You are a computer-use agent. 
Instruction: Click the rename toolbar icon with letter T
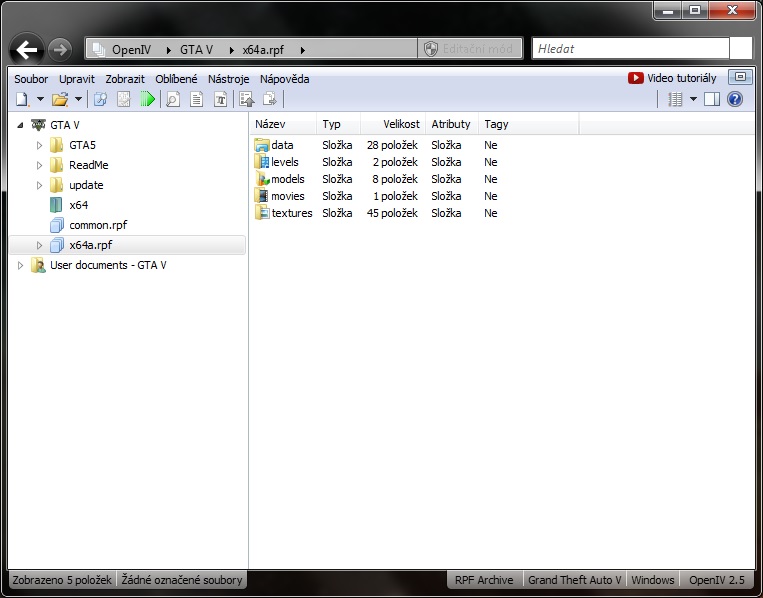pyautogui.click(x=221, y=99)
